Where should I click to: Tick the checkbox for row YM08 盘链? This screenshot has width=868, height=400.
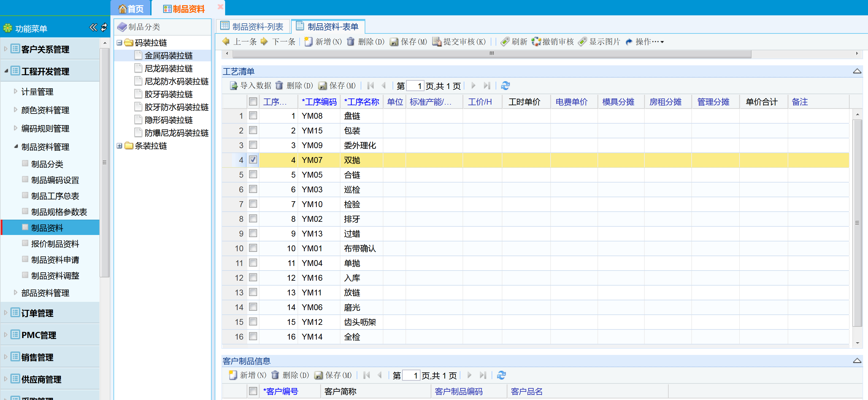tap(253, 116)
